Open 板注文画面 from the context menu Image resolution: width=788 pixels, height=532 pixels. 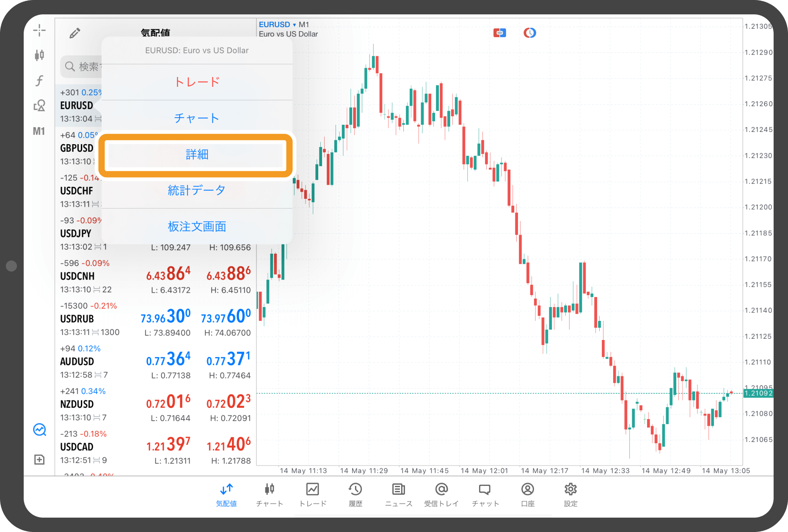(x=197, y=227)
